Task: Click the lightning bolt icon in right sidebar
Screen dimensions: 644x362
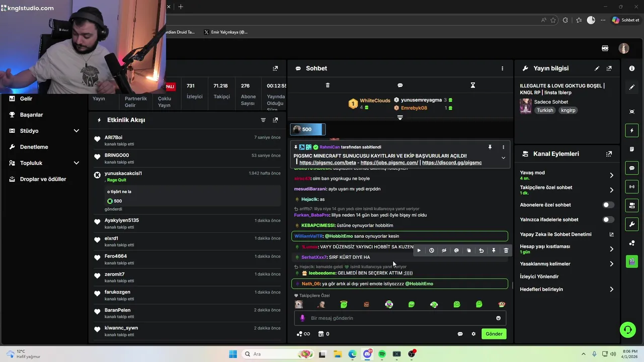Action: point(632,131)
